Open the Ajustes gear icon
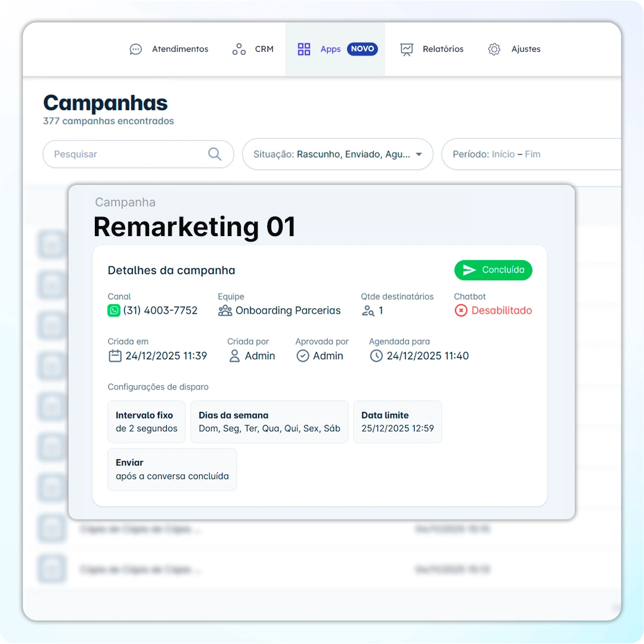The width and height of the screenshot is (644, 644). [494, 49]
